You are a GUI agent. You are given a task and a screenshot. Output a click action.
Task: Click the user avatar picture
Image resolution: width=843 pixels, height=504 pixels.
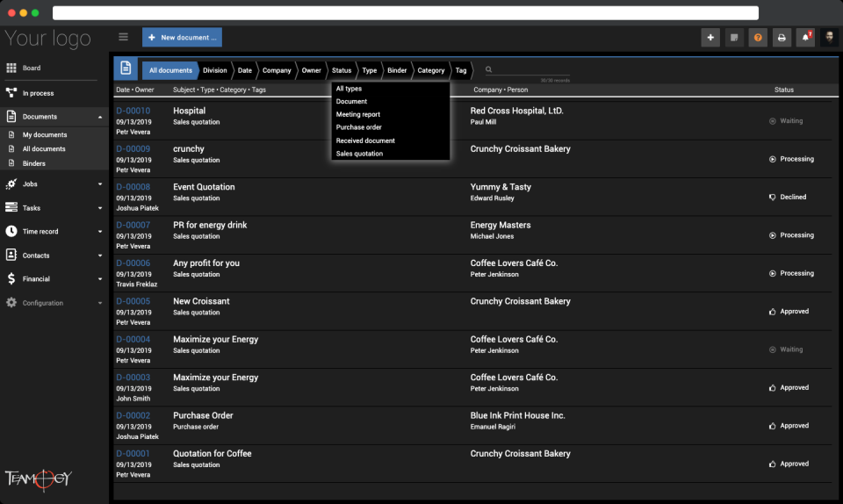pos(829,38)
